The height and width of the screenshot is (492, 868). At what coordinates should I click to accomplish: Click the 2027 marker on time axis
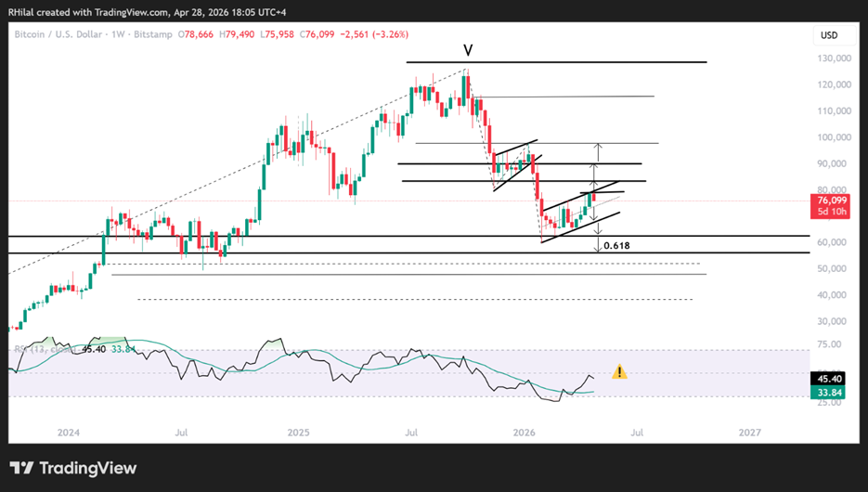click(749, 433)
